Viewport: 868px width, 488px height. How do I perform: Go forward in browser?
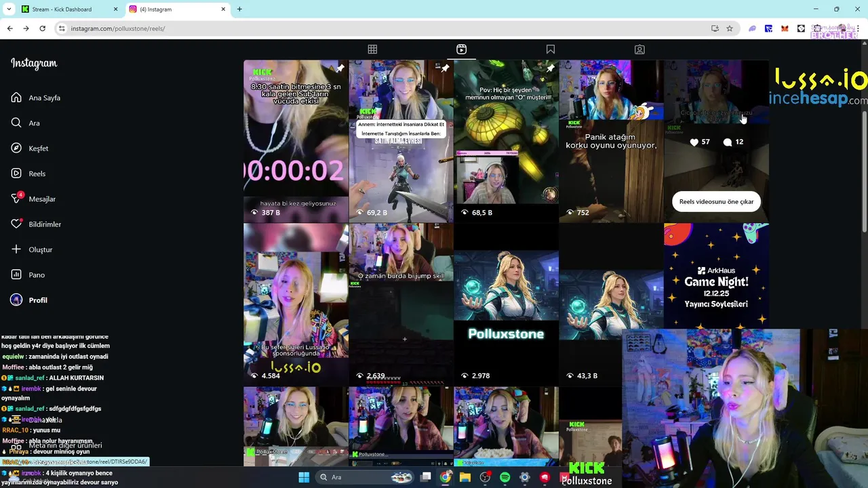[x=26, y=28]
